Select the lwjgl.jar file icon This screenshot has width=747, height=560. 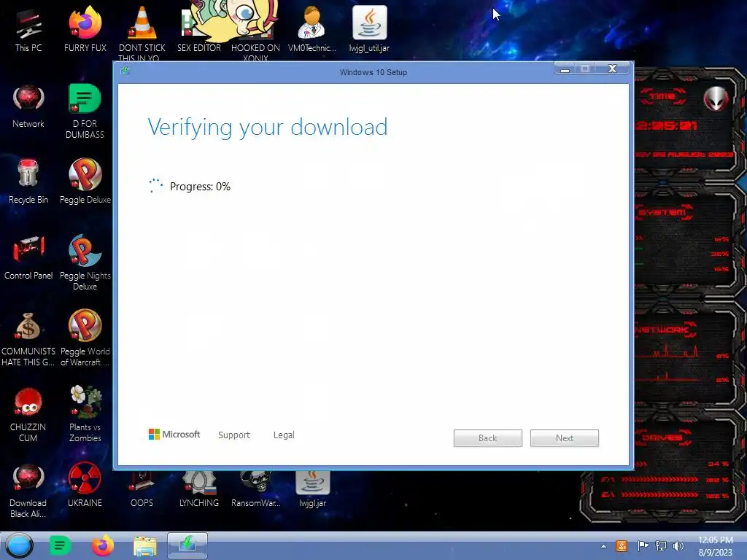pos(312,489)
